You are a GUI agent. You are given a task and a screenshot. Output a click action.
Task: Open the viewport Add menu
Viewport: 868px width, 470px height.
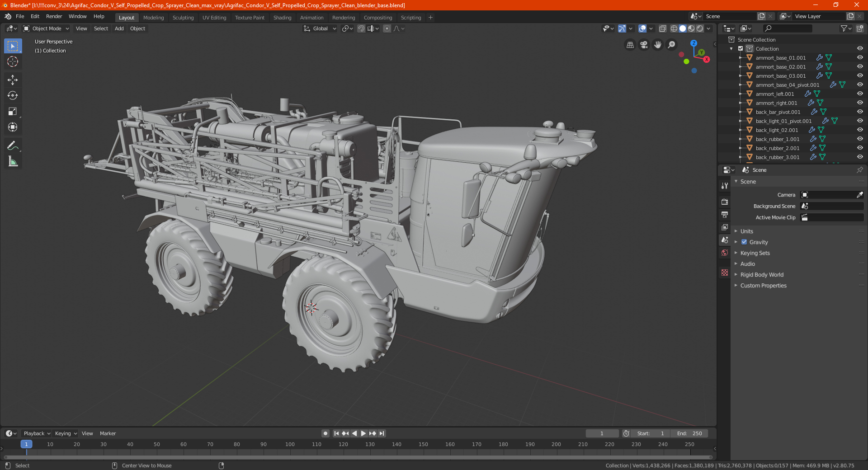(119, 28)
